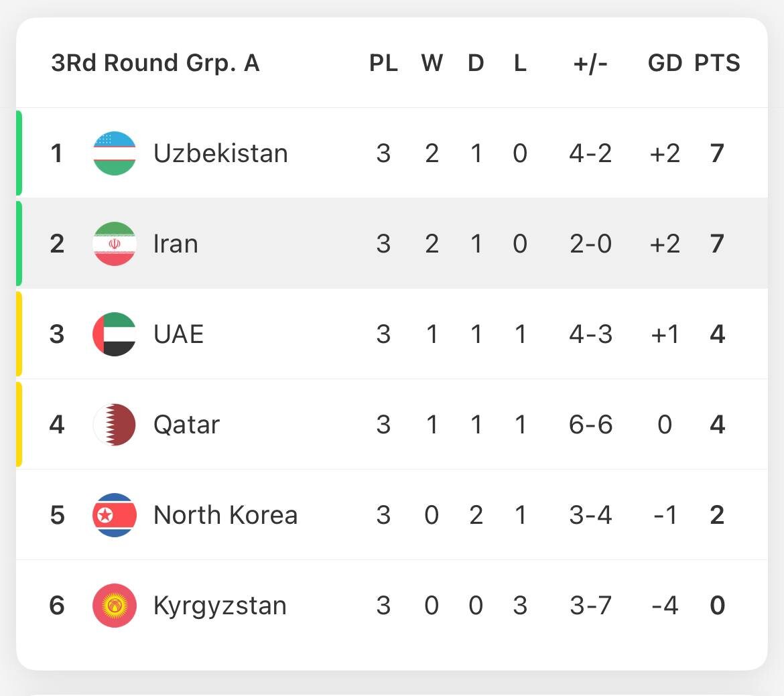Open the Uzbekistan team name link
The height and width of the screenshot is (696, 784).
pos(220,153)
